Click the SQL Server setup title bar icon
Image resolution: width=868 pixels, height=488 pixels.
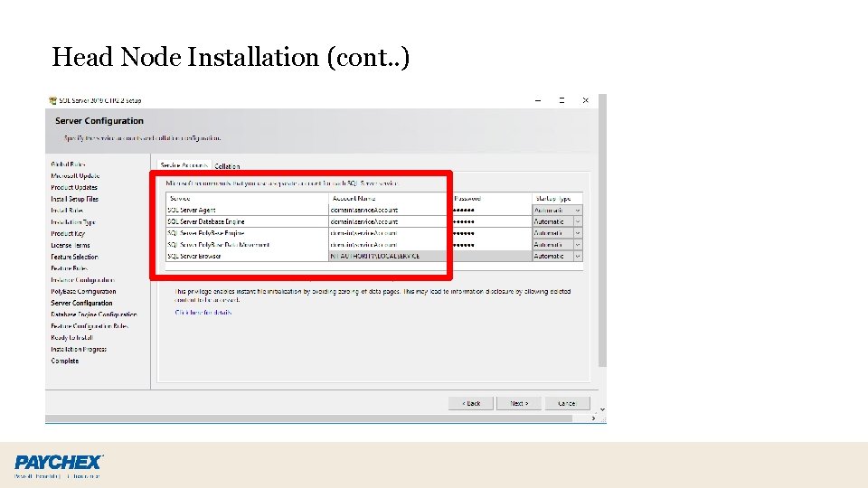[x=52, y=100]
